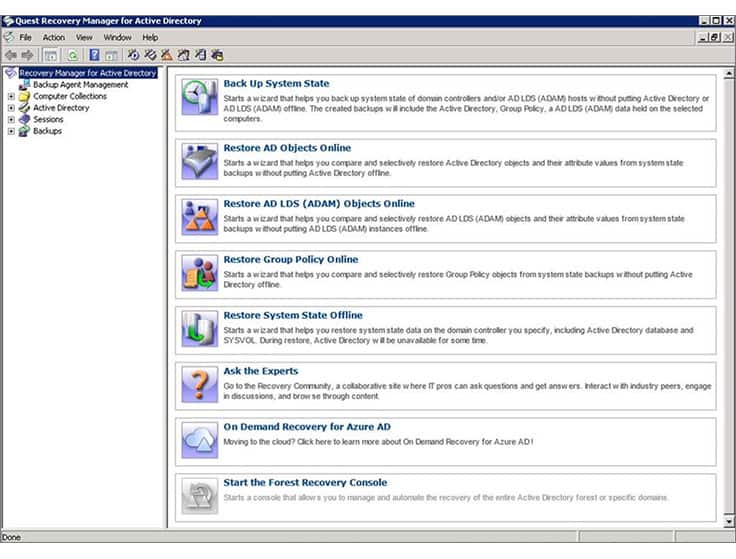
Task: Click the Restore AD LDS (ADAM) Objects icon
Action: click(x=199, y=217)
